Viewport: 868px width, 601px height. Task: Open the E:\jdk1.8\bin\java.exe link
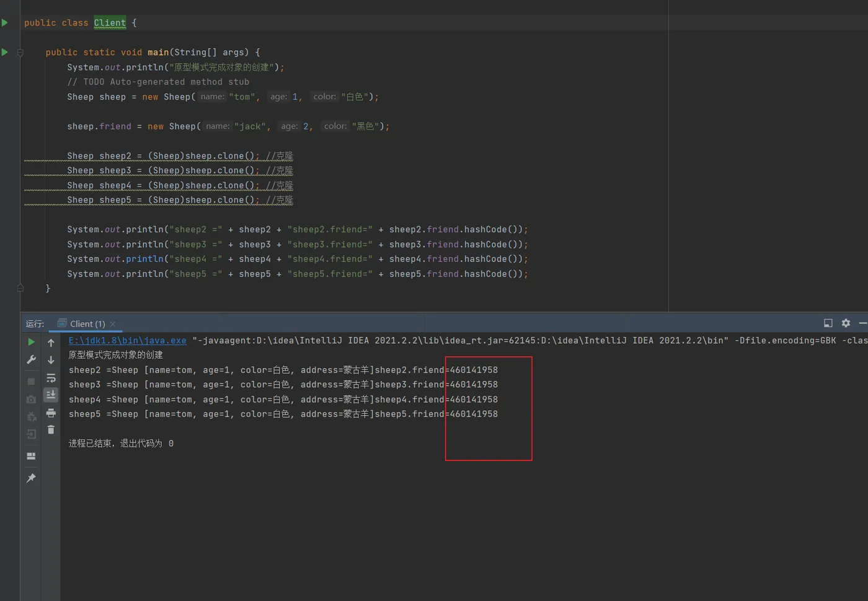click(127, 340)
